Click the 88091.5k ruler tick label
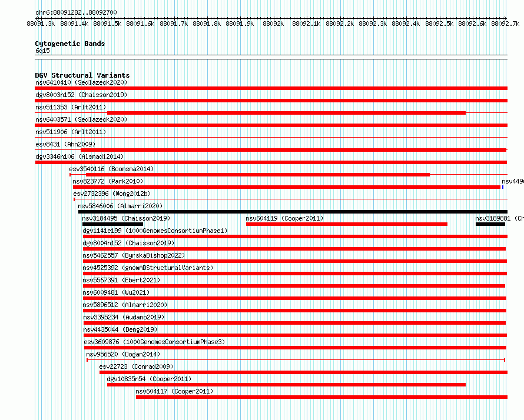 click(107, 24)
